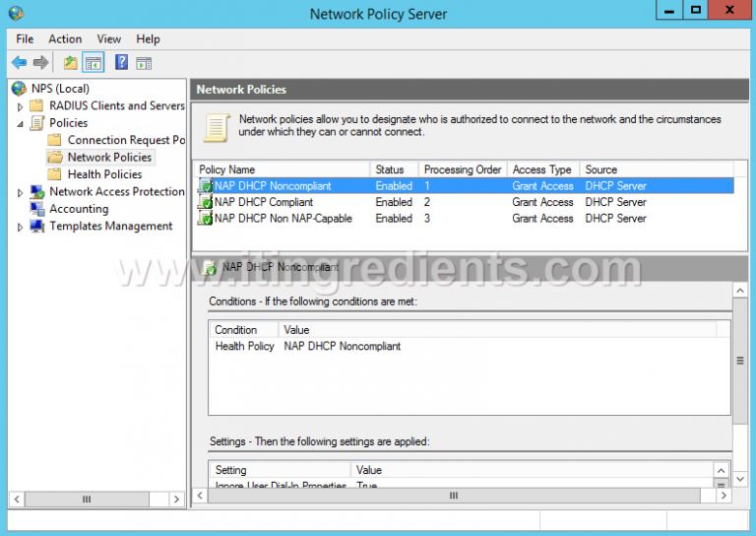Click the condition value NAP DHCP Noncompliant
756x536 pixels.
click(342, 346)
